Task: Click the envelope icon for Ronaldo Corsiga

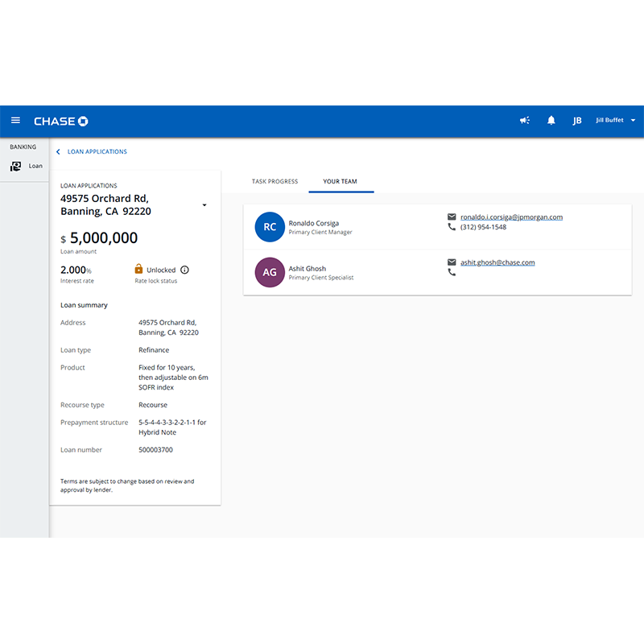Action: (452, 217)
